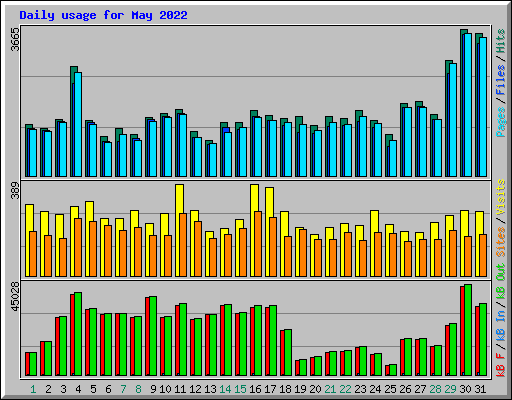Screen dimensions: 512x400
Task: Click the day 4 green kB out bar
Action: 78,334
